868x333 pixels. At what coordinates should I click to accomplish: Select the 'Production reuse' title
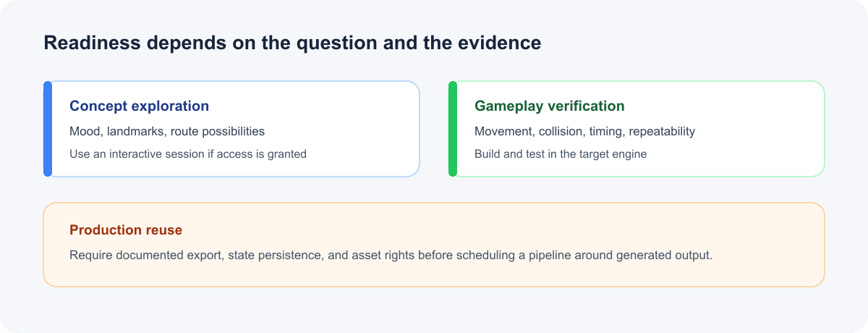pyautogui.click(x=126, y=229)
